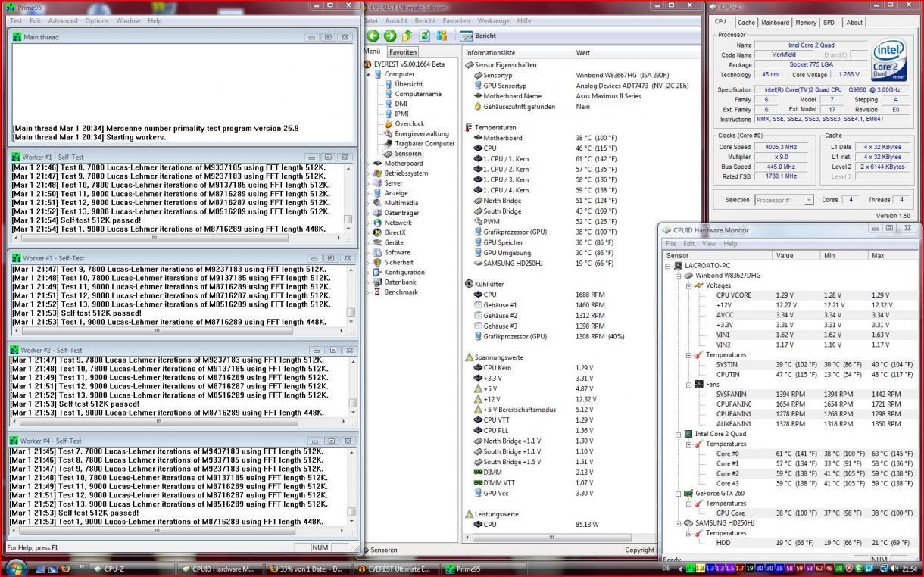The image size is (924, 577).
Task: Switch to CPUID Hardware Monitor taskbar button
Action: point(221,569)
